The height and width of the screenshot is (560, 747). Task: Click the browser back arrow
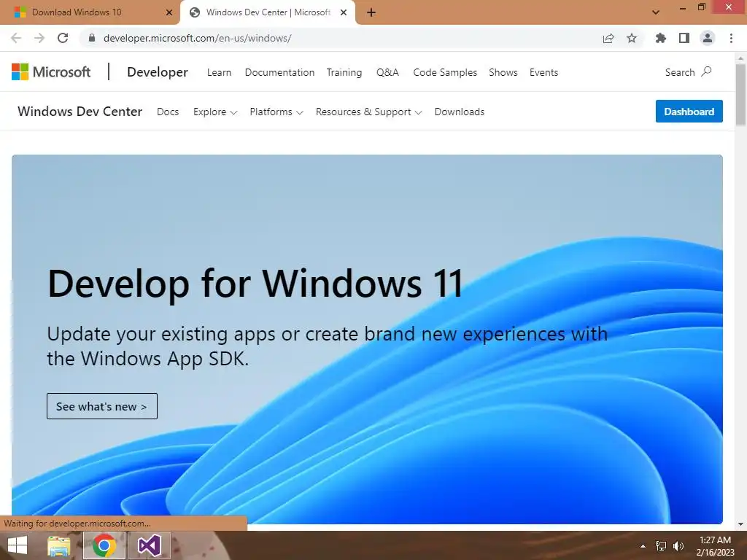click(x=16, y=38)
